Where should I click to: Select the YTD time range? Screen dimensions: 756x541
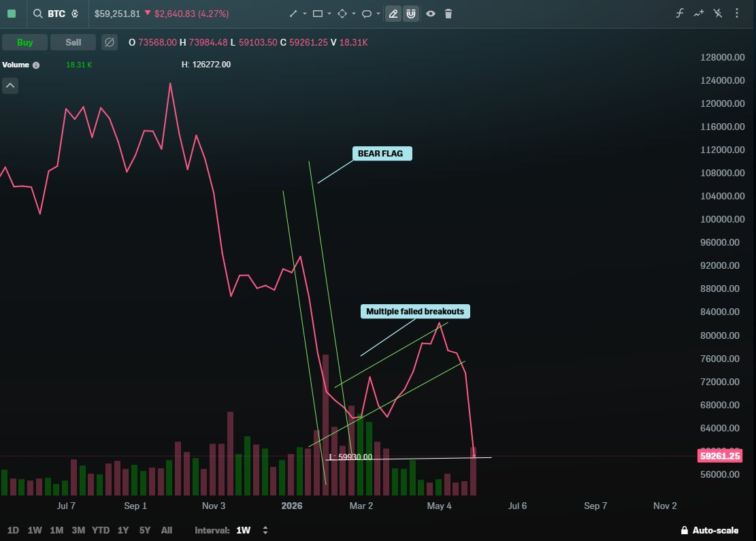[101, 530]
